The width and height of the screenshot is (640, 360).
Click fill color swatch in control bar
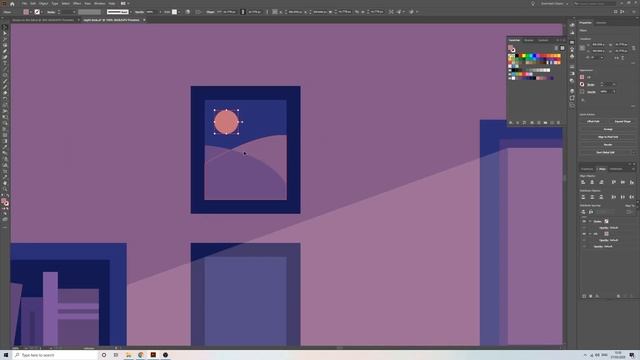[x=26, y=12]
